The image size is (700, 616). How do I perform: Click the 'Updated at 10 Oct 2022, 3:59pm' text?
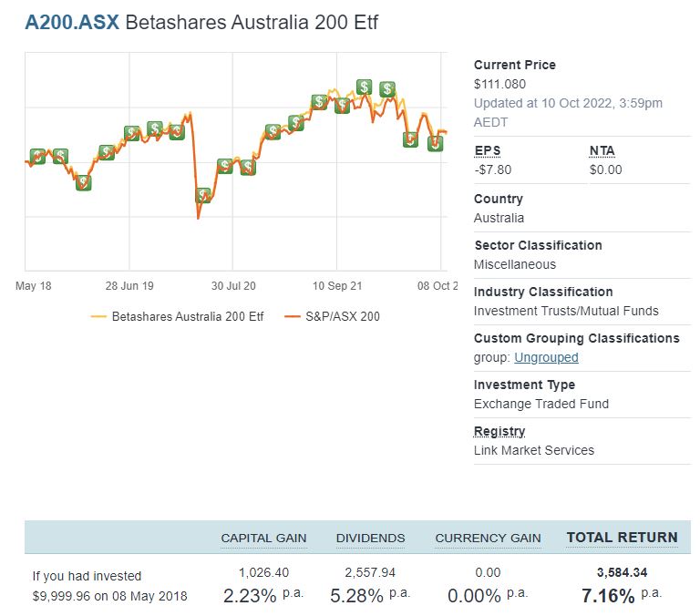point(568,103)
